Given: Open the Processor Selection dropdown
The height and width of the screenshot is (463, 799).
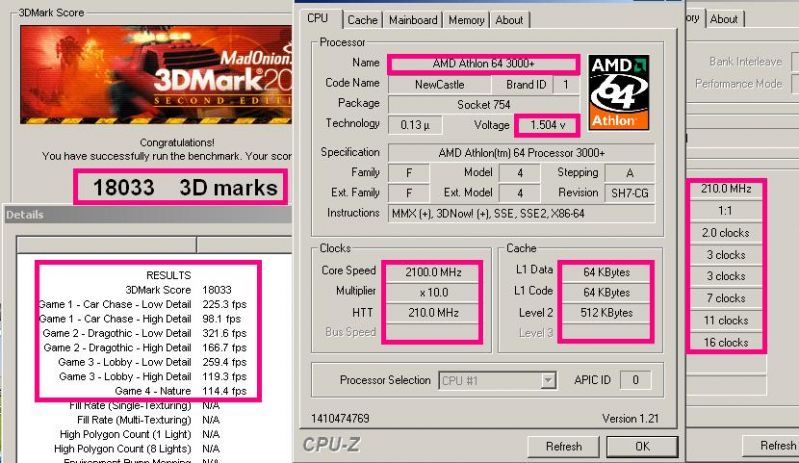Looking at the screenshot, I should click(497, 380).
